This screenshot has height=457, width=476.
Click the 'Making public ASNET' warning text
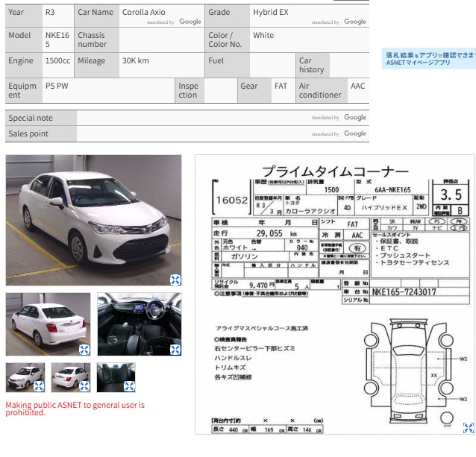click(75, 409)
